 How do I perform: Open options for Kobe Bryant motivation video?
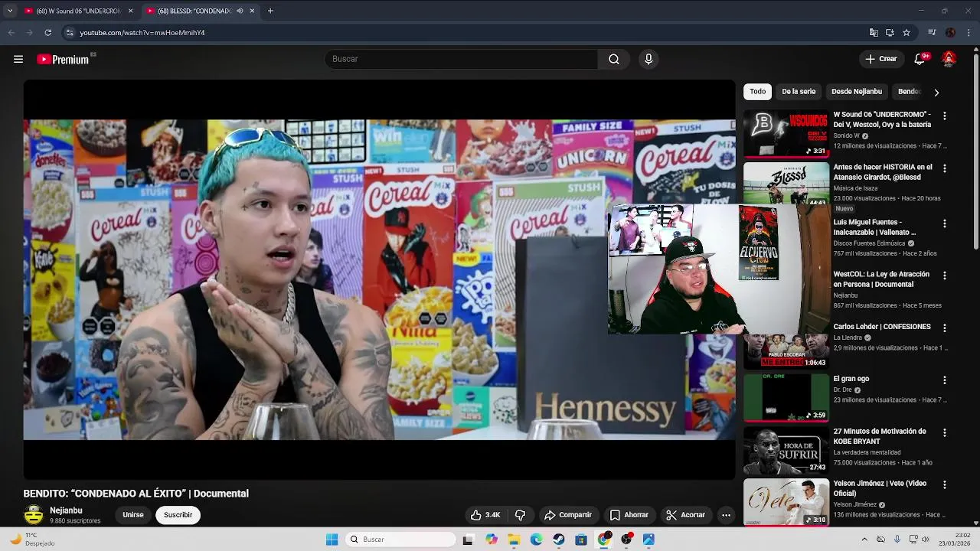pyautogui.click(x=945, y=432)
